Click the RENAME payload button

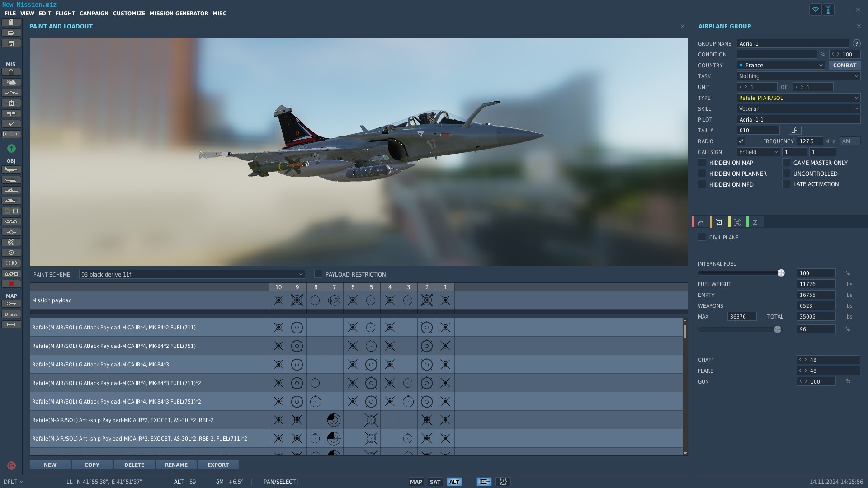click(x=176, y=465)
